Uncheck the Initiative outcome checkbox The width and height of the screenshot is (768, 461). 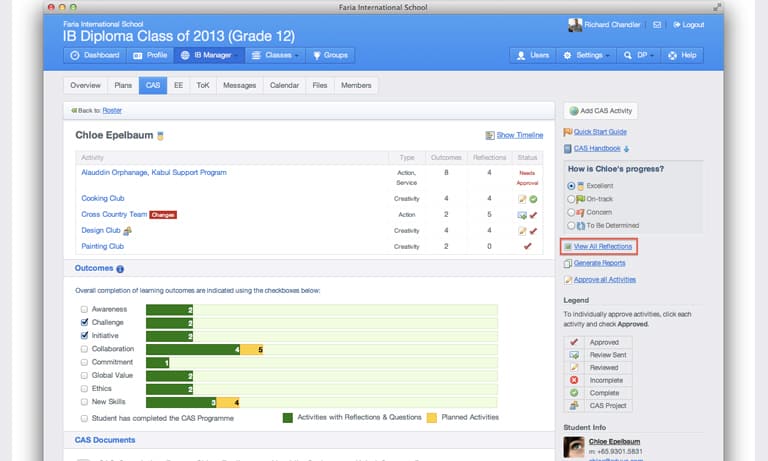coord(84,336)
